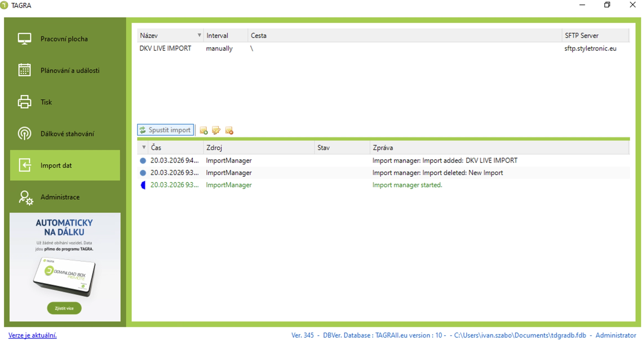Screen dimensions: 644x345
Task: Restore down the TAGRA window
Action: (607, 5)
